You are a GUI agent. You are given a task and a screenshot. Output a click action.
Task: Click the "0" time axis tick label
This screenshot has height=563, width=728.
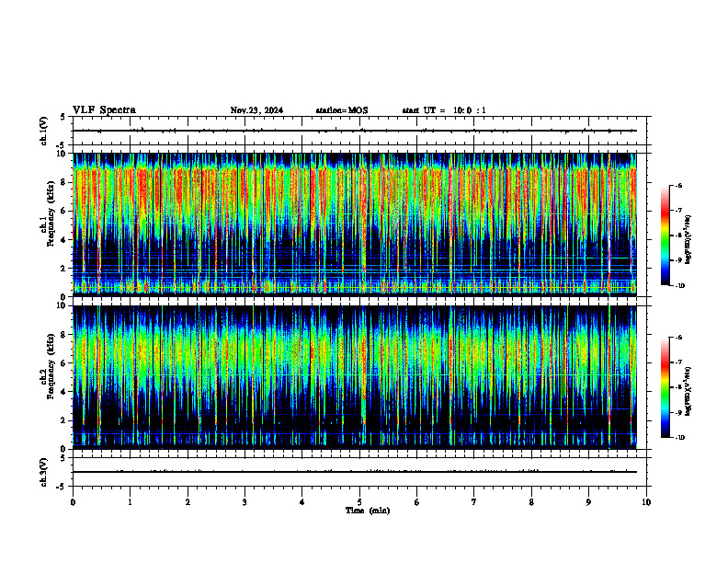point(73,502)
